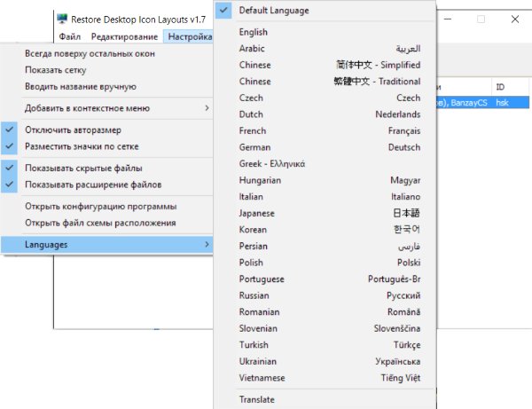Switch language to English
This screenshot has width=532, height=409.
click(254, 32)
